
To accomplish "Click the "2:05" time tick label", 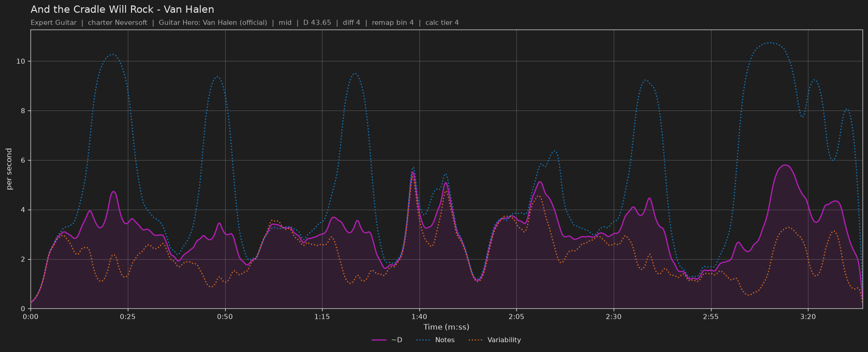I will (x=516, y=317).
